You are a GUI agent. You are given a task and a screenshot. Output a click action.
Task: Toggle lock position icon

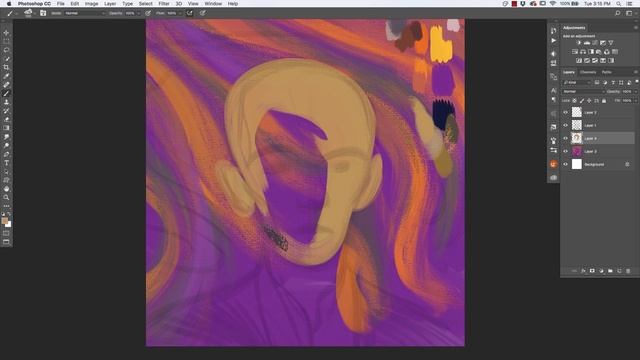click(x=589, y=100)
